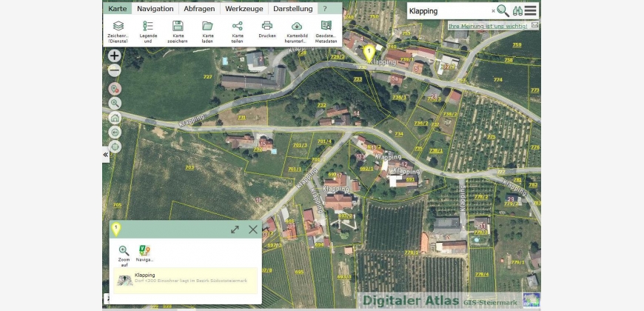Click the search field containing Klapping
Viewport: 644px width, 311px height.
(449, 11)
